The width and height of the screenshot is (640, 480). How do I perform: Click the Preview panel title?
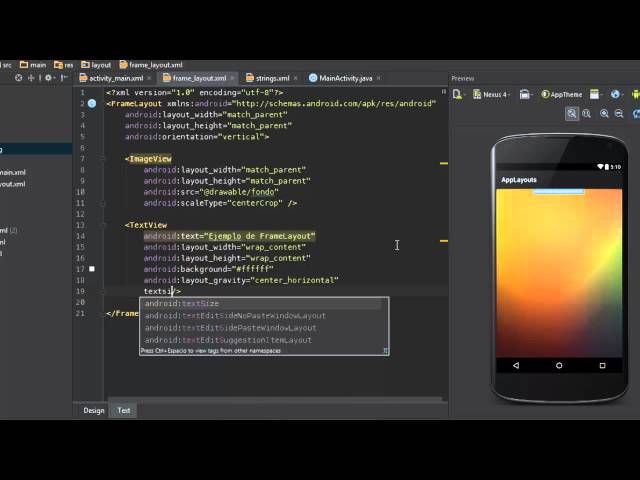click(463, 78)
